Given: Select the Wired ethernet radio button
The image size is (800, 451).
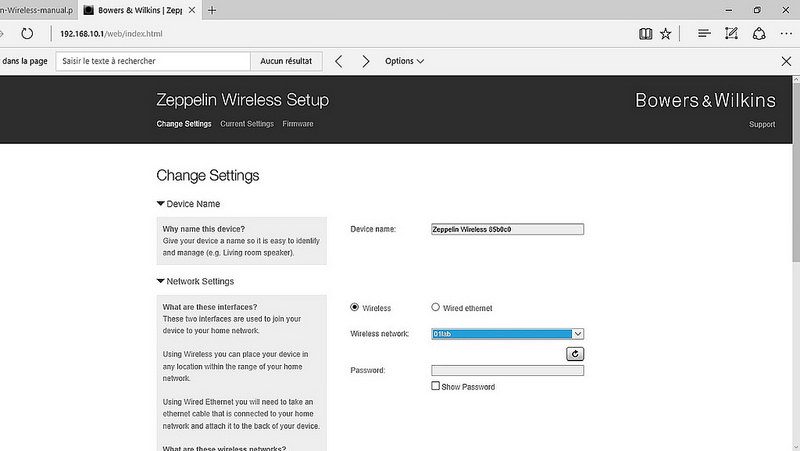Looking at the screenshot, I should [435, 307].
